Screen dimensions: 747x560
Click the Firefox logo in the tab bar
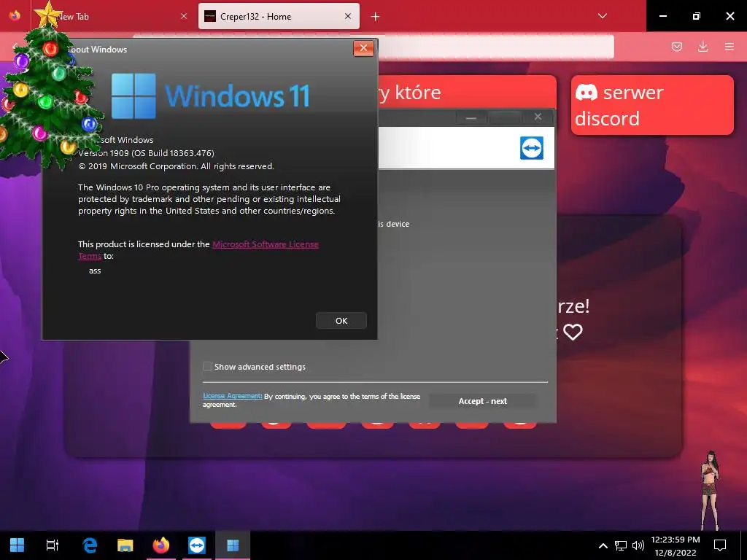15,15
